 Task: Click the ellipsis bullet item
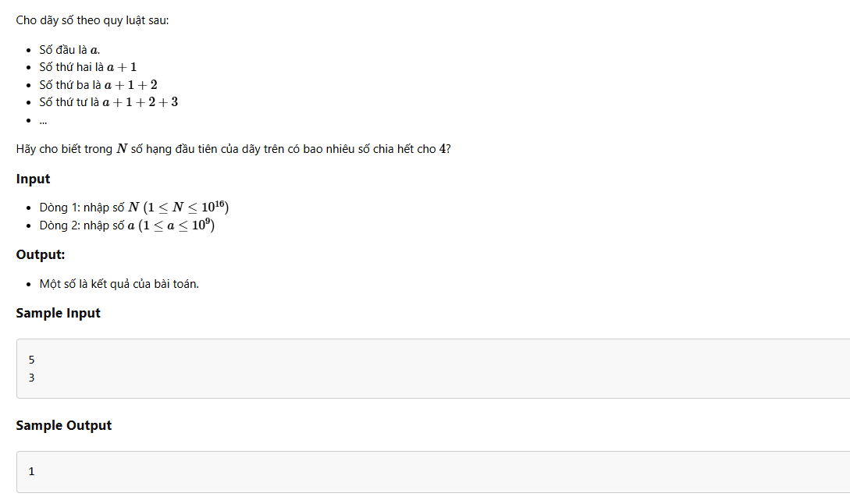(44, 122)
